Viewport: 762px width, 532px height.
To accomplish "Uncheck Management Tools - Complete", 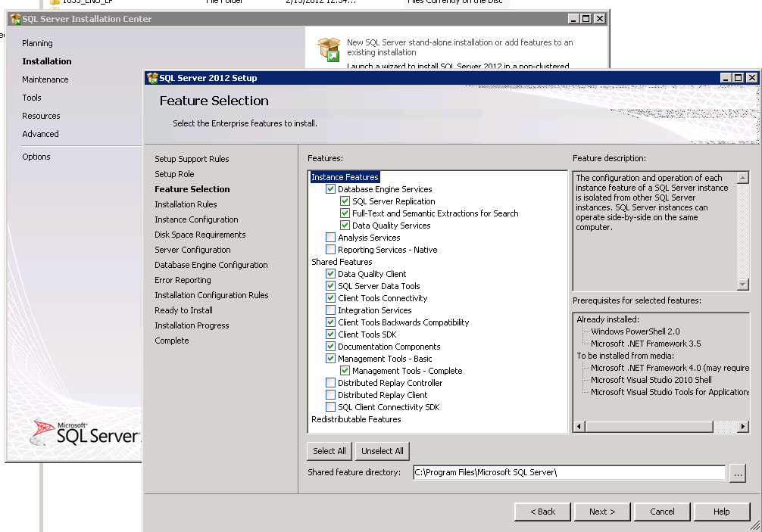I will (x=345, y=371).
